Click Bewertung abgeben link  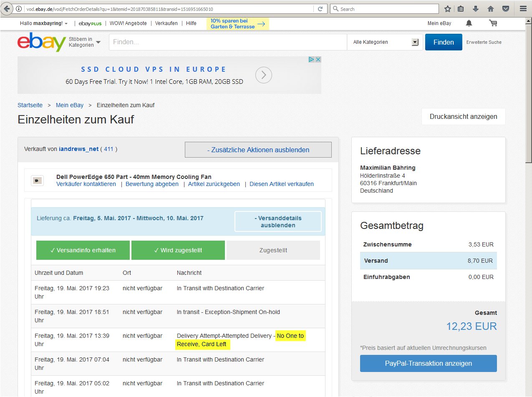(x=152, y=184)
